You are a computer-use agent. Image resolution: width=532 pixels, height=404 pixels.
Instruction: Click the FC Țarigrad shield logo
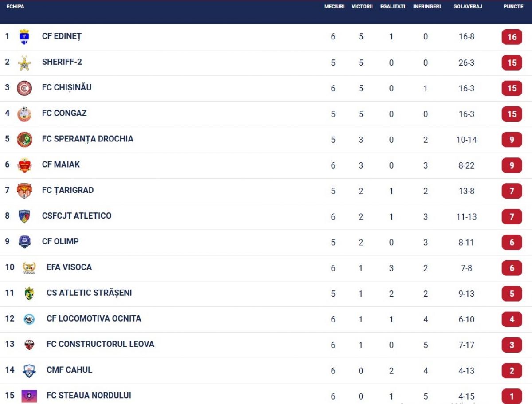click(24, 191)
